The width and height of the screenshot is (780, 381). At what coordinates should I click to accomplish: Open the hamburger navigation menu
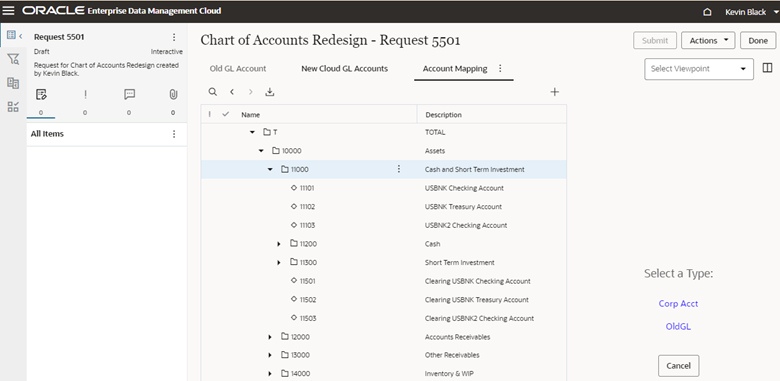pos(9,11)
